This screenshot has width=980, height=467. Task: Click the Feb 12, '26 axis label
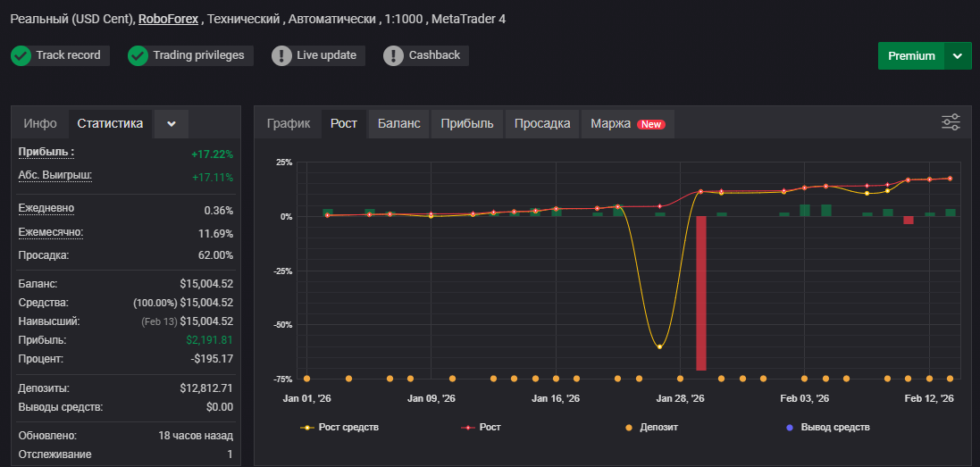click(x=929, y=398)
